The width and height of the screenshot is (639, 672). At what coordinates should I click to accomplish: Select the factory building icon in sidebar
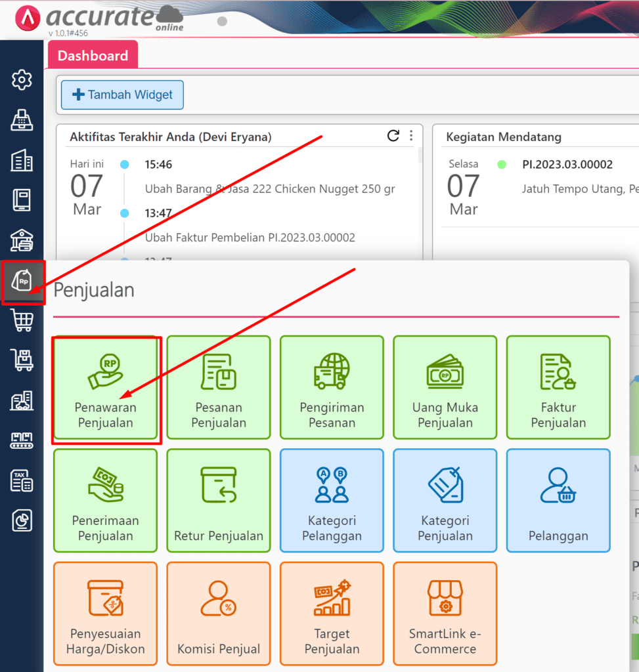click(22, 400)
